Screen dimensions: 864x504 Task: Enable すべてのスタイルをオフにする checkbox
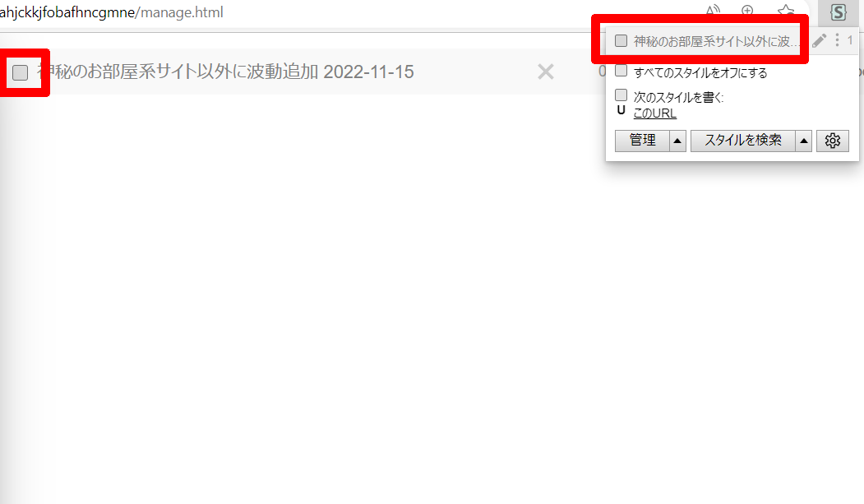[x=621, y=71]
